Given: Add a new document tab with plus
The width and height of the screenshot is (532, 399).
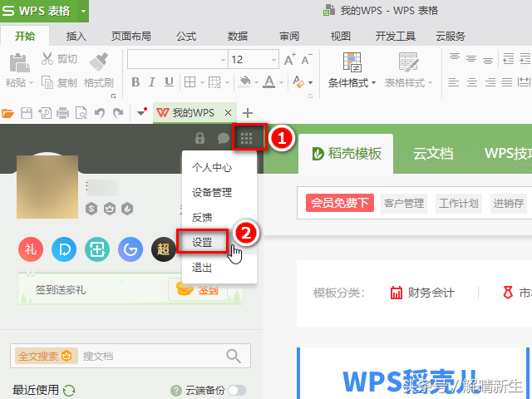Looking at the screenshot, I should click(248, 113).
